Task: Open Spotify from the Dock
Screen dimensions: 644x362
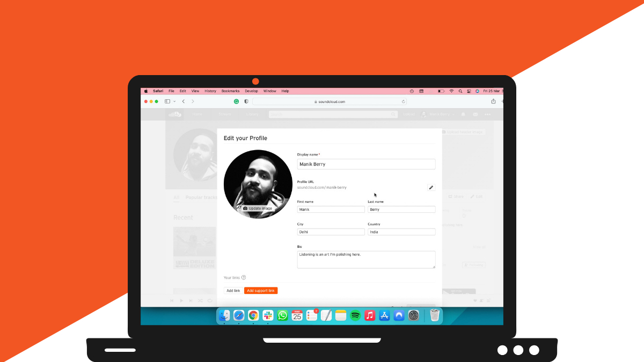Action: pyautogui.click(x=355, y=315)
